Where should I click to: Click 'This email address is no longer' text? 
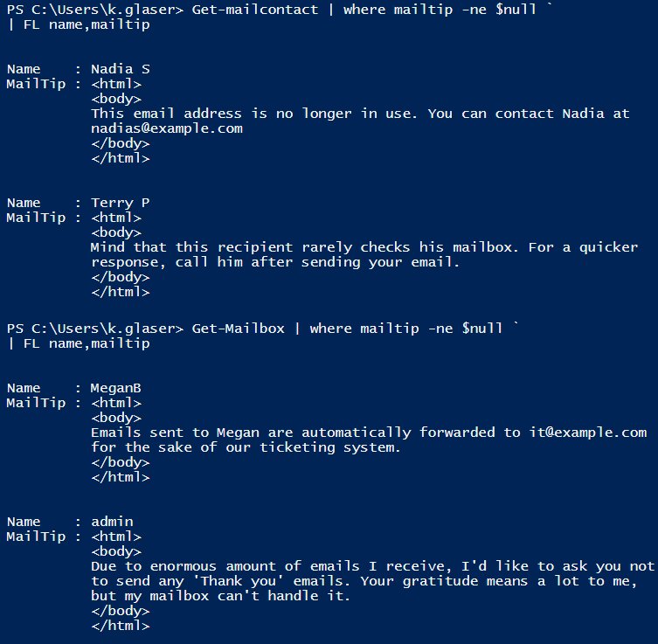tap(221, 114)
